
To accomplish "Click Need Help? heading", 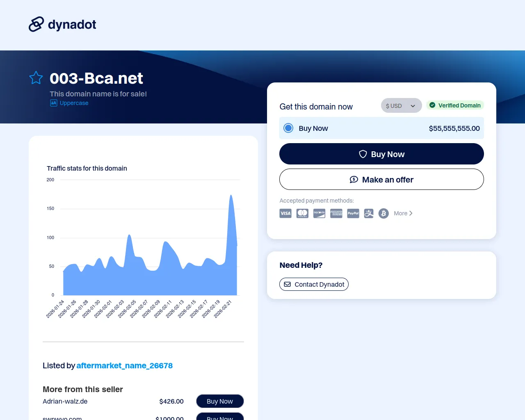I will click(301, 265).
